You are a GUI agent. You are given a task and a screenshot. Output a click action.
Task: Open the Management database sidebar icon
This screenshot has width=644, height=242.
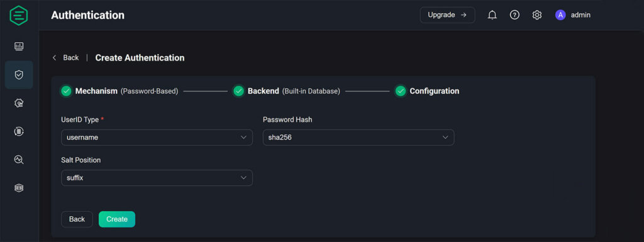coord(19,131)
